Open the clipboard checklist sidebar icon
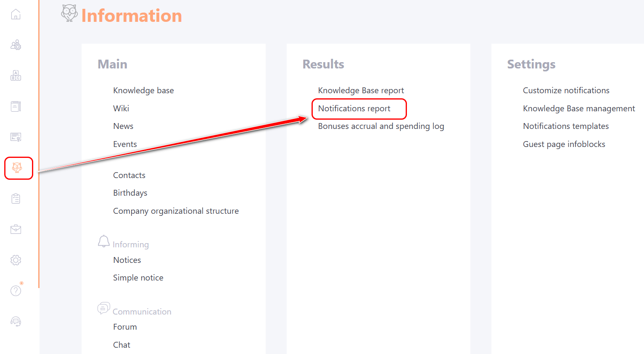644x354 pixels. click(x=16, y=199)
